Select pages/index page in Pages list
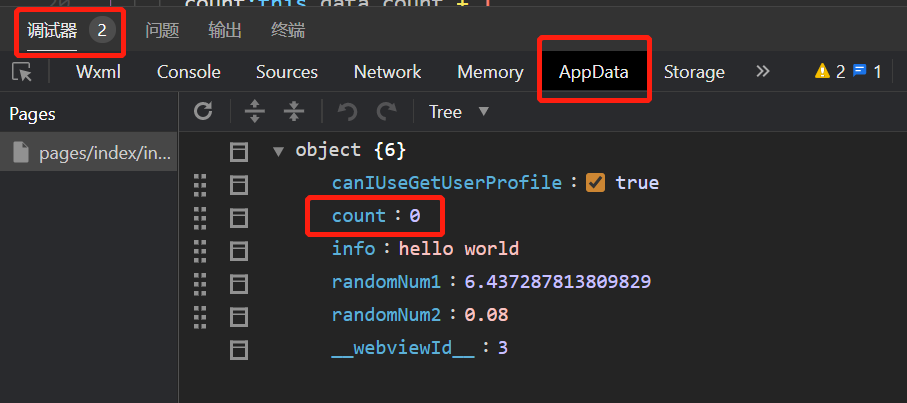This screenshot has height=403, width=907. pyautogui.click(x=89, y=151)
